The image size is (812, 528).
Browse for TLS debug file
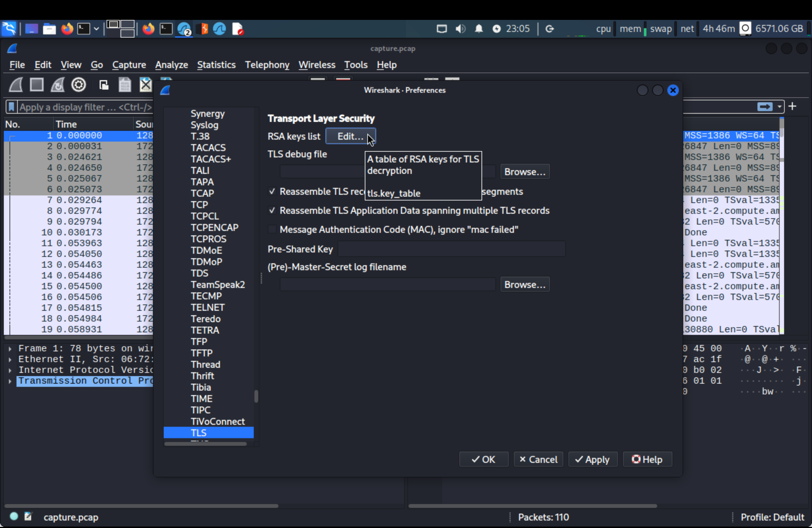tap(525, 171)
